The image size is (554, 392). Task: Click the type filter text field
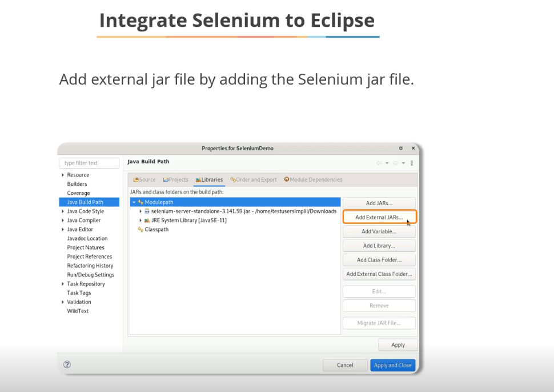[x=89, y=163]
